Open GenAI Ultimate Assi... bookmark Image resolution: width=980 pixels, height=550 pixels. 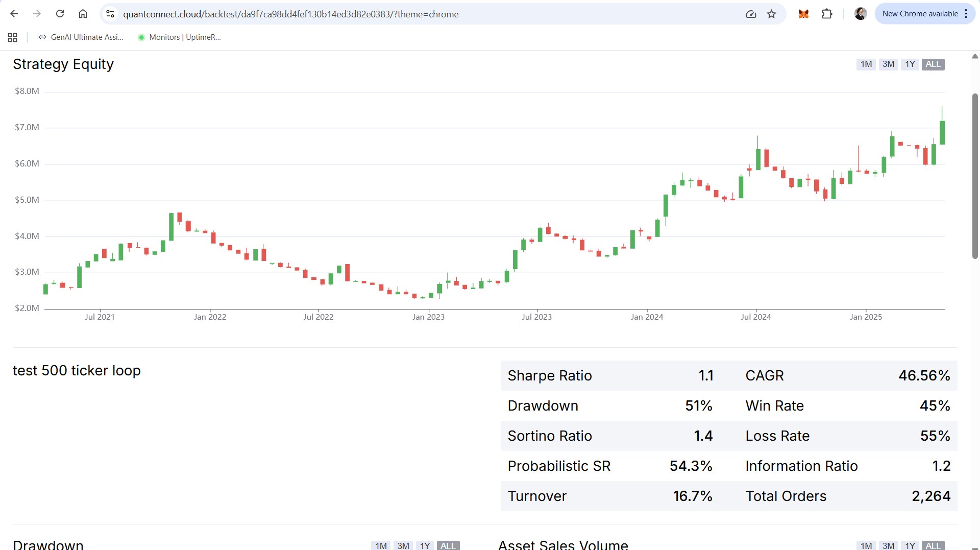(81, 37)
